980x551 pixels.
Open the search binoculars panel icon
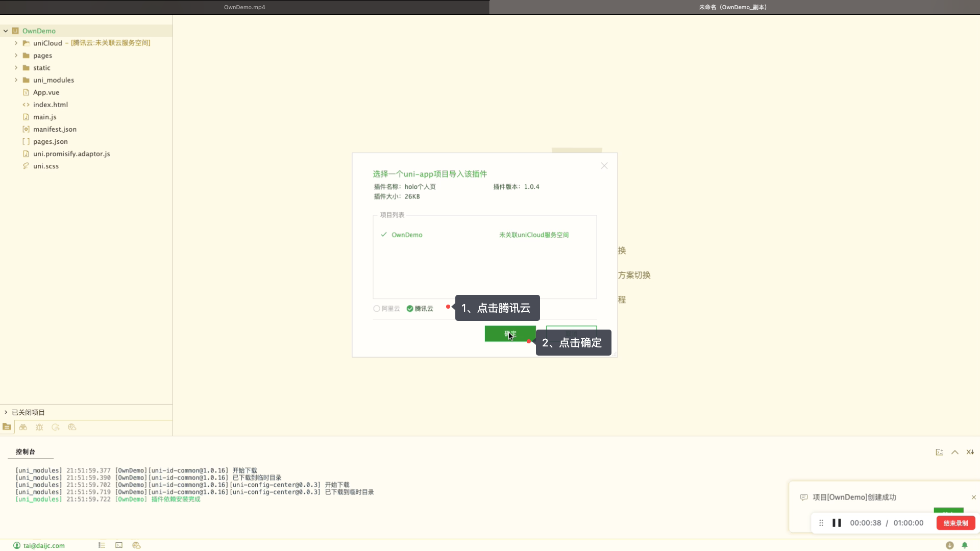point(23,427)
